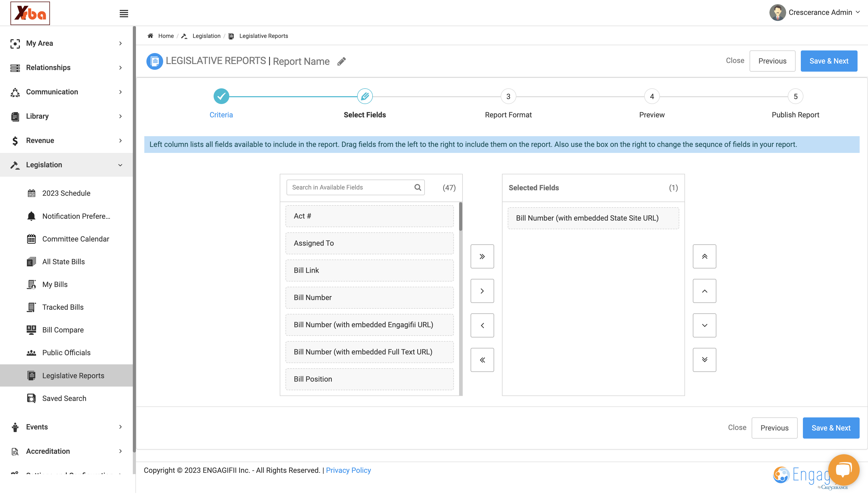Move field to top with double-up arrow
This screenshot has height=494, width=868.
704,256
